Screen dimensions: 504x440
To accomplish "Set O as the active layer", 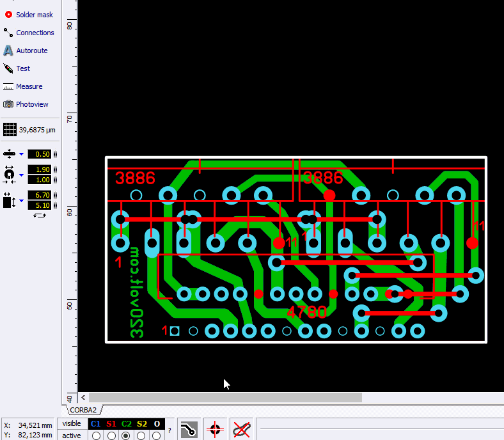I will pos(156,436).
